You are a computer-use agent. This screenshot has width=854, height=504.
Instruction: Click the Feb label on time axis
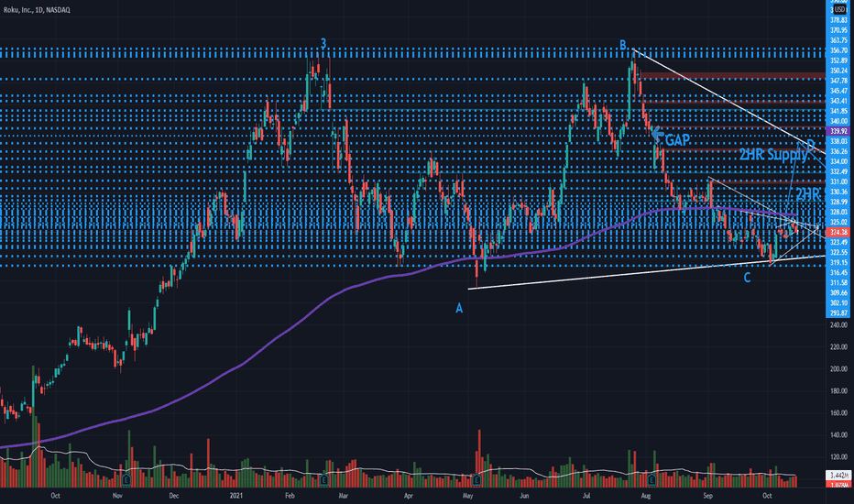[290, 496]
